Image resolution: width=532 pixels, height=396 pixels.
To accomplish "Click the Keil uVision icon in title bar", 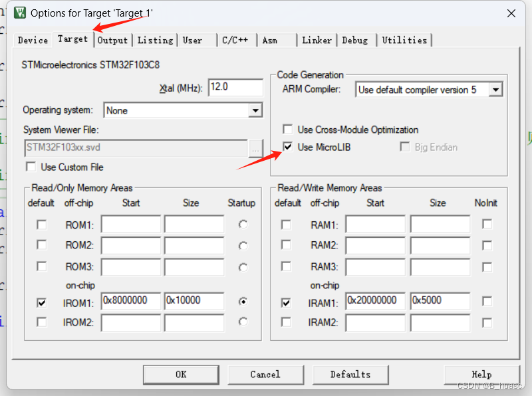I will point(20,13).
